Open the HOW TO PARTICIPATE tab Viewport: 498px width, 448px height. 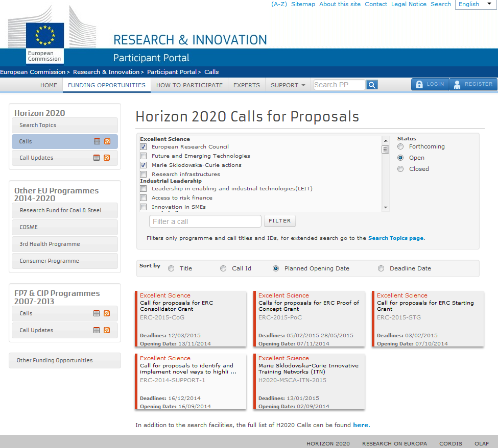click(189, 85)
